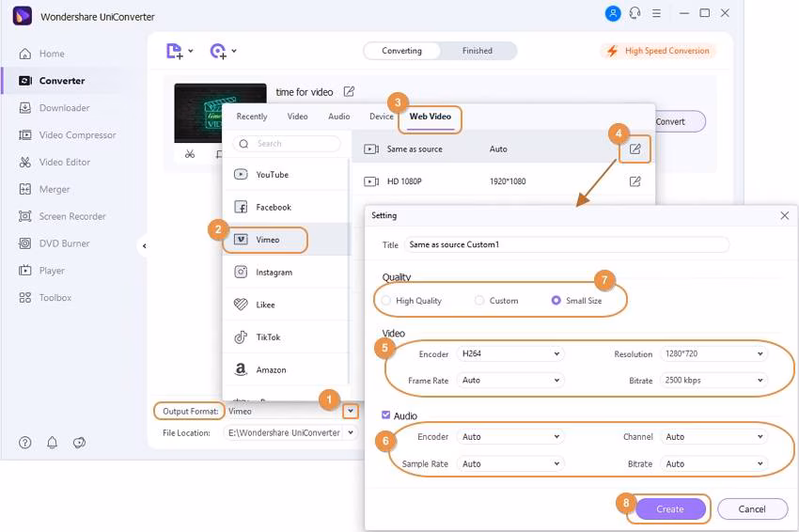Click the Title field in Setting
799x532 pixels.
(566, 244)
